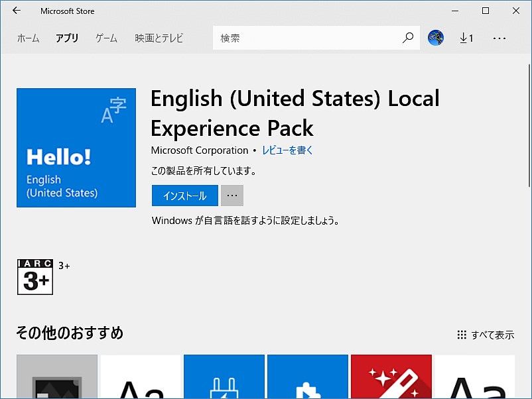
Task: Click その他のおすすめ heading
Action: pyautogui.click(x=70, y=333)
